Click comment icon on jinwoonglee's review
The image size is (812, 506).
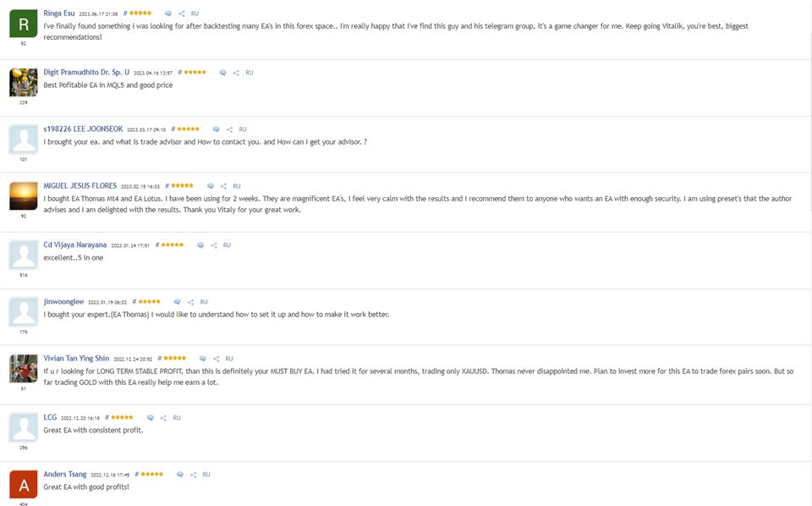pyautogui.click(x=177, y=302)
